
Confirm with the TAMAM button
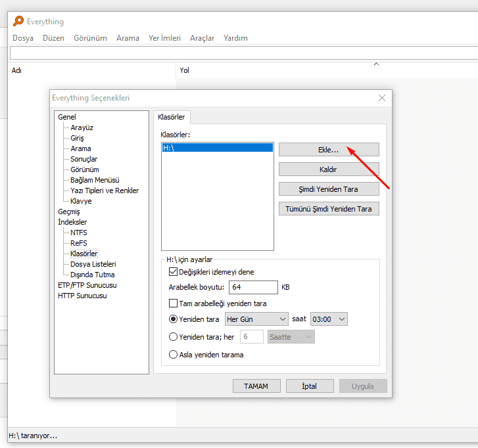pyautogui.click(x=256, y=386)
